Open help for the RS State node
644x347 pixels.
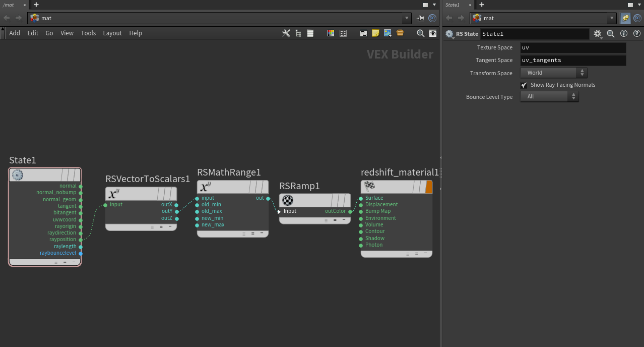point(637,34)
